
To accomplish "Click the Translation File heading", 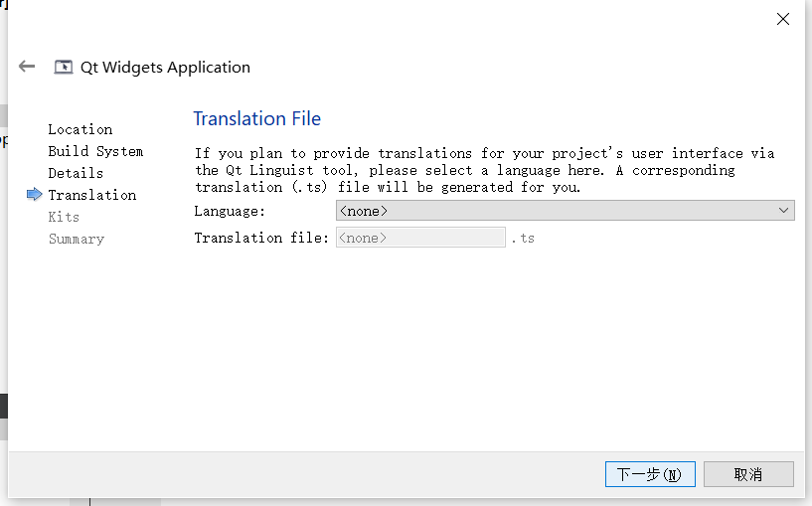I will 256,118.
